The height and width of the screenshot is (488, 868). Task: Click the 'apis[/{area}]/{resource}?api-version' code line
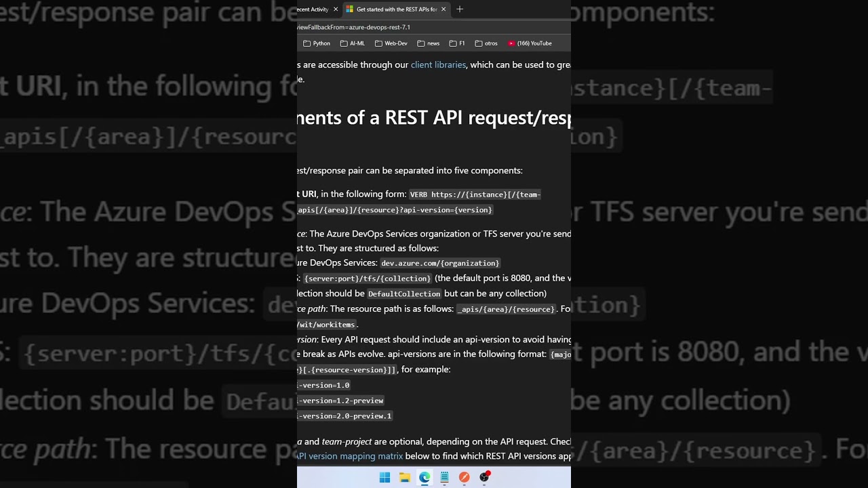(395, 210)
